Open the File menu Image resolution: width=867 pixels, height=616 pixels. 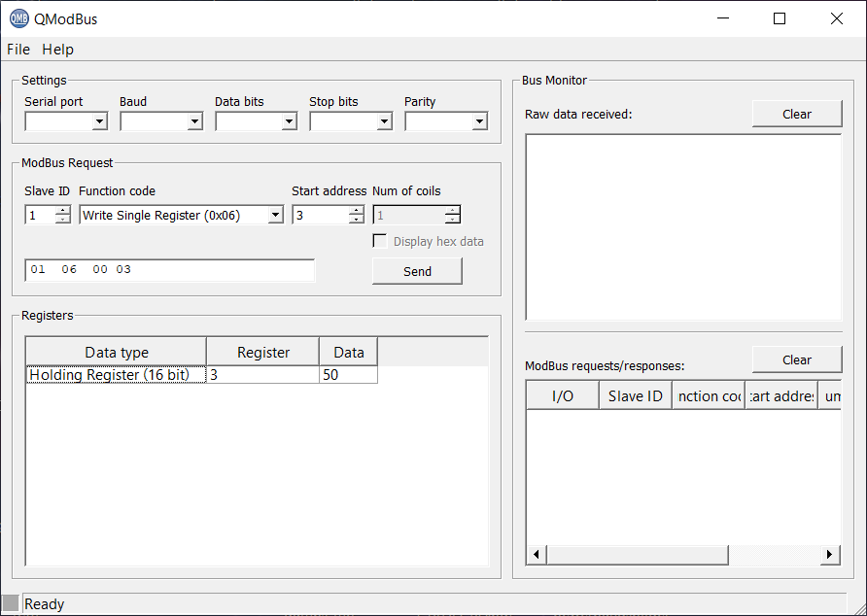tap(18, 50)
